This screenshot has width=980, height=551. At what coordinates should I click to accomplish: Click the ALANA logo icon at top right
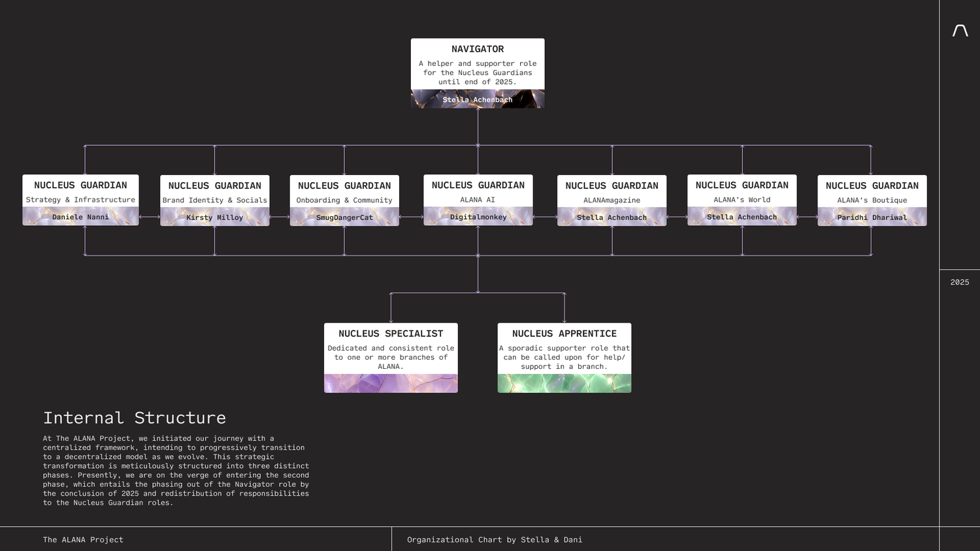point(960,31)
